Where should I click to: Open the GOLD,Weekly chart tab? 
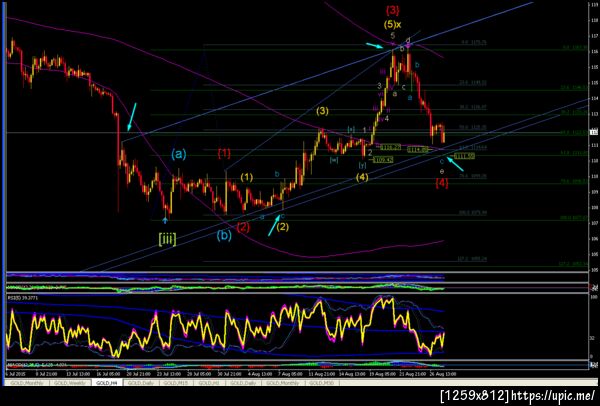tap(69, 383)
